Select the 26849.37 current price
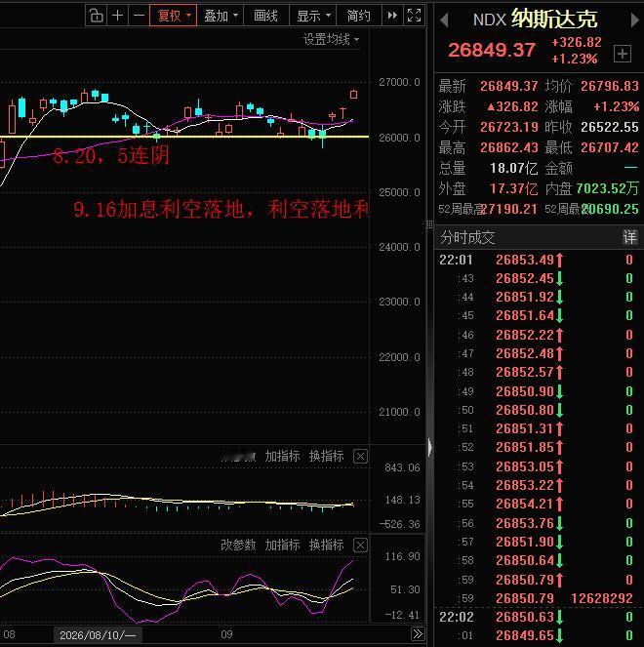644x647 pixels. pos(492,50)
